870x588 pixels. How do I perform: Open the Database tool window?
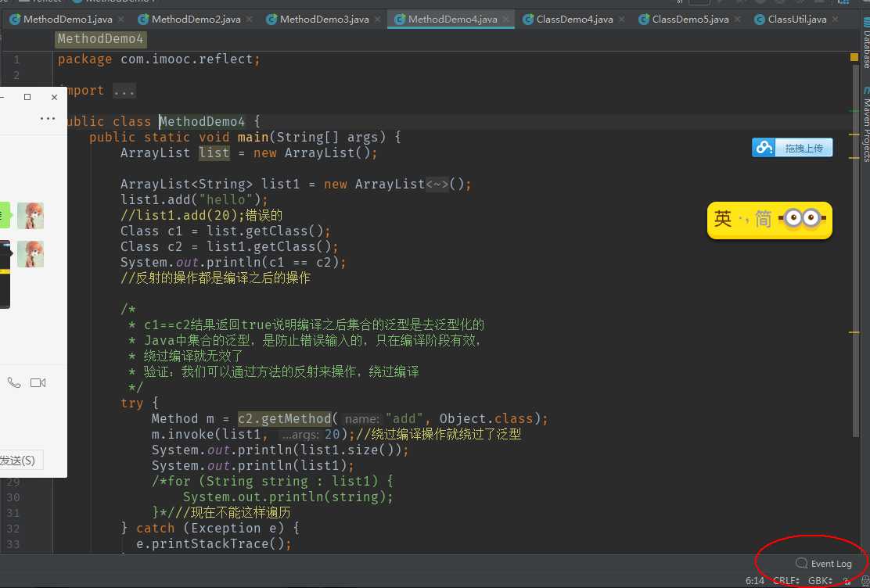pyautogui.click(x=865, y=45)
